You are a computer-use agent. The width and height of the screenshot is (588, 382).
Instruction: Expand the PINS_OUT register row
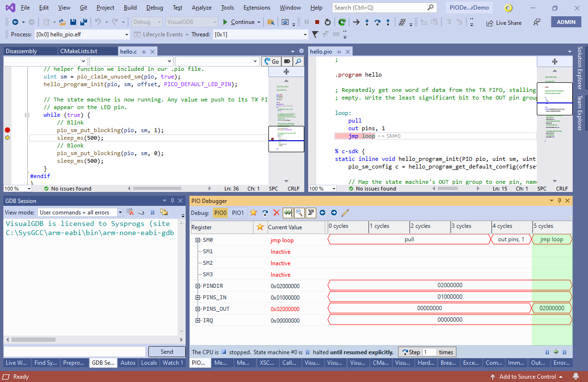click(198, 309)
